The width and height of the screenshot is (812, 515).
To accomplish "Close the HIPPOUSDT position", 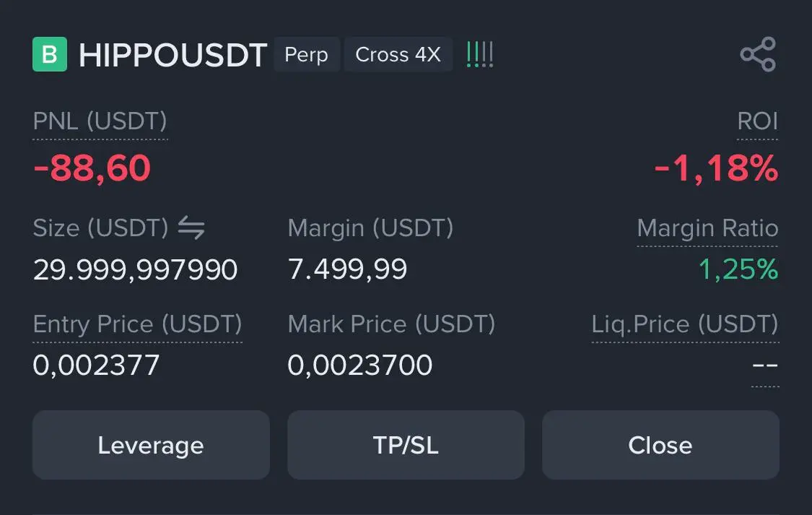I will click(x=660, y=445).
